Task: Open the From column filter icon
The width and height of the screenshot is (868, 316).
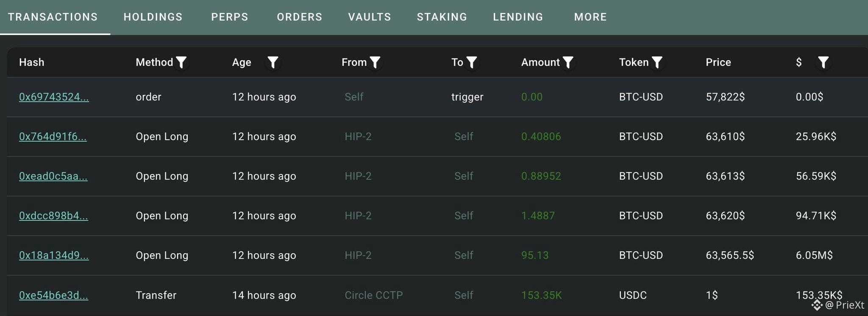Action: pos(375,62)
